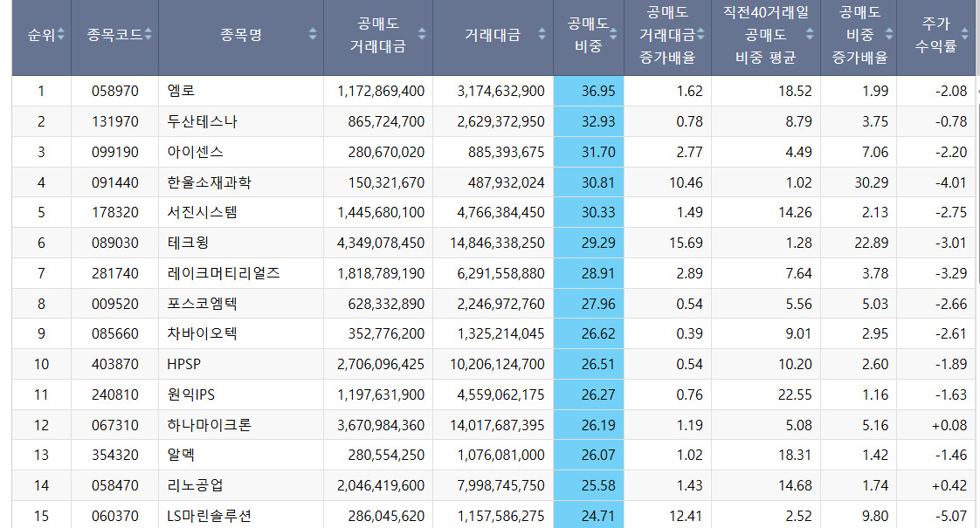Viewport: 980px width, 528px height.
Task: Click the 거래대금 header label
Action: click(493, 35)
